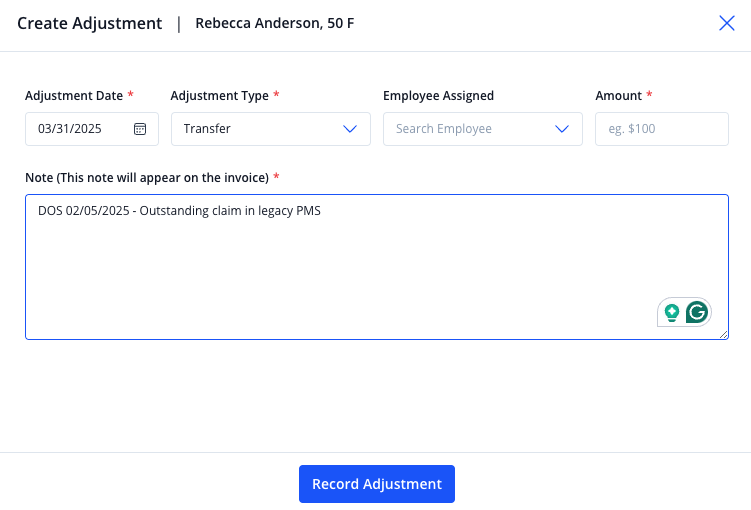Open the Search Employee dropdown
This screenshot has height=510, width=751.
(x=483, y=129)
